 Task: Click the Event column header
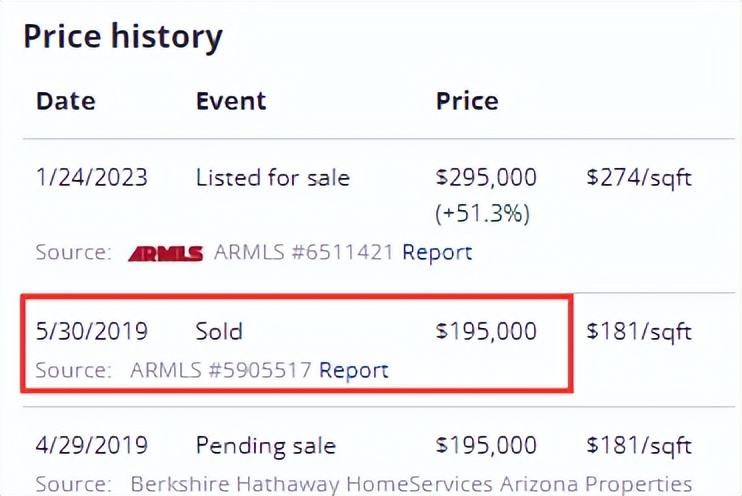(231, 101)
